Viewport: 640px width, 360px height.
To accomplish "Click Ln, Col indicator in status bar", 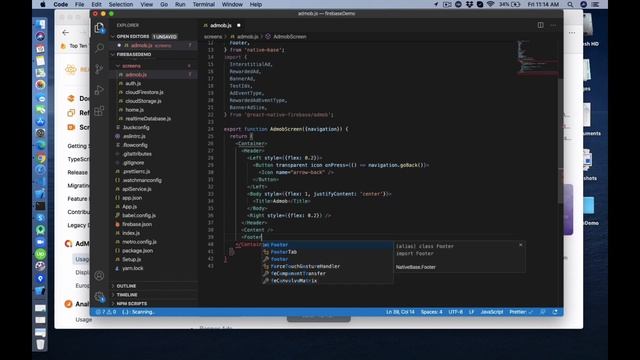I will (x=400, y=312).
